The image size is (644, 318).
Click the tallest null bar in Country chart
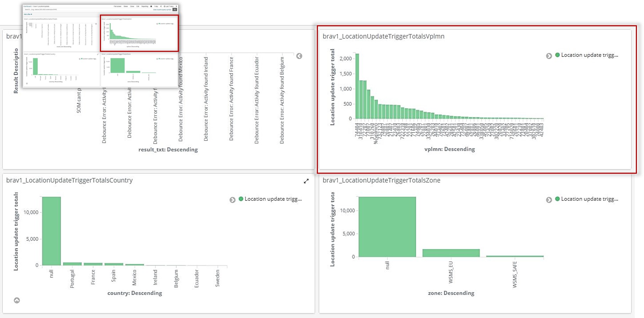point(52,231)
